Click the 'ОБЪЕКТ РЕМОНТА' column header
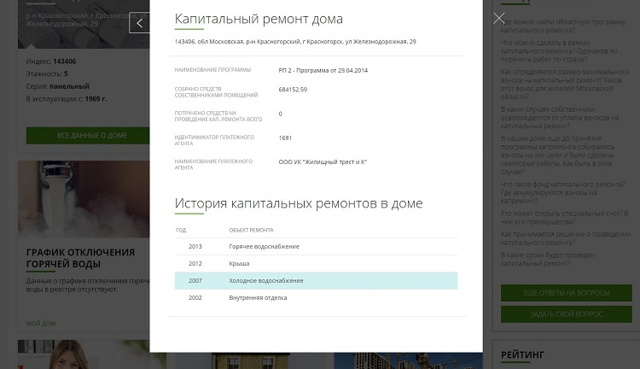The width and height of the screenshot is (640, 369). [x=251, y=230]
